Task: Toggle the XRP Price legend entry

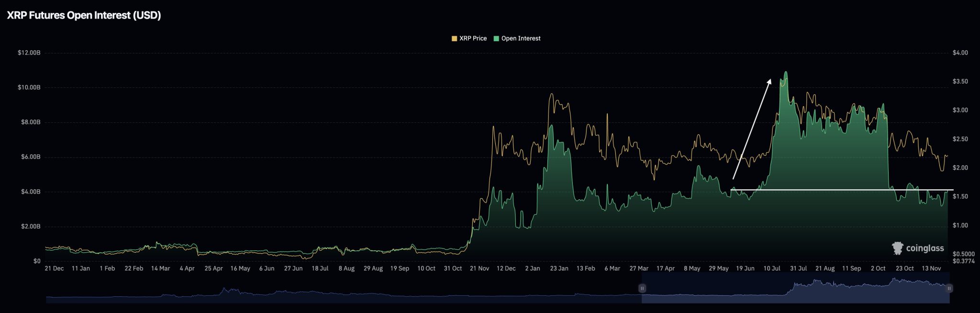Action: (469, 38)
